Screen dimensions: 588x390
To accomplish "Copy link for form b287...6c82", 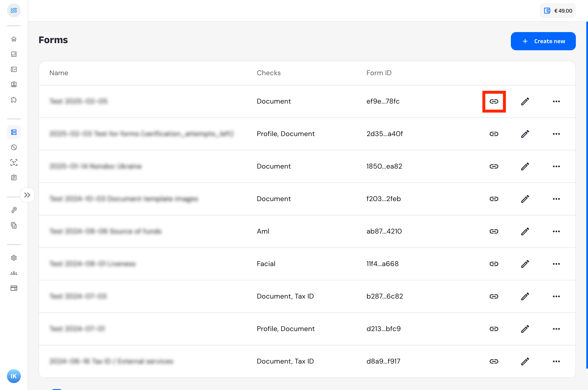I will coord(494,296).
